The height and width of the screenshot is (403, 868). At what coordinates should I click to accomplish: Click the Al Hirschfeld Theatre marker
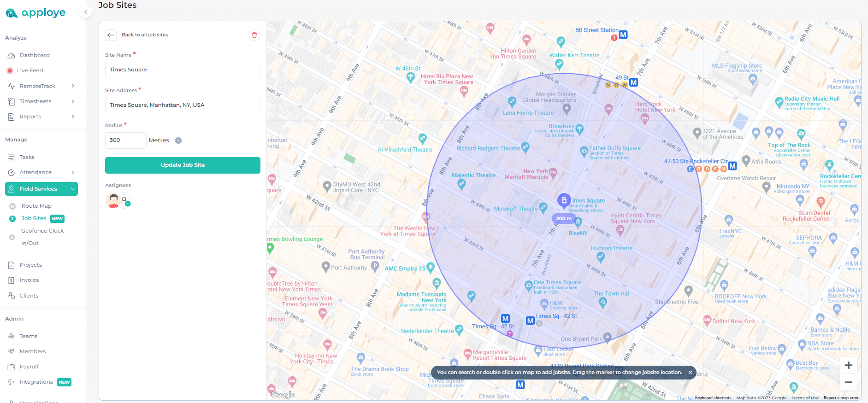point(422,138)
